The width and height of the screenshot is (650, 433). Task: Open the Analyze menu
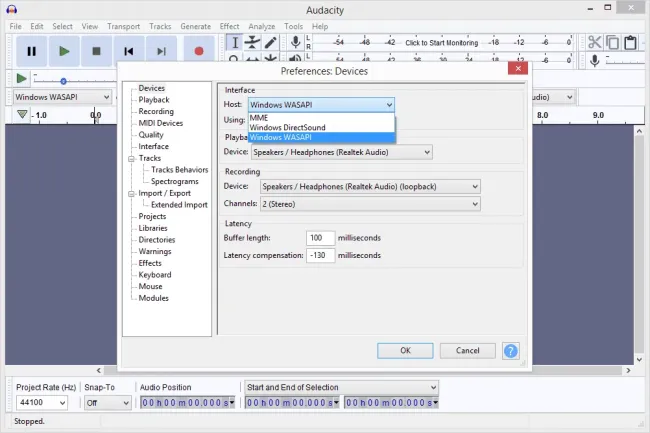click(x=262, y=26)
